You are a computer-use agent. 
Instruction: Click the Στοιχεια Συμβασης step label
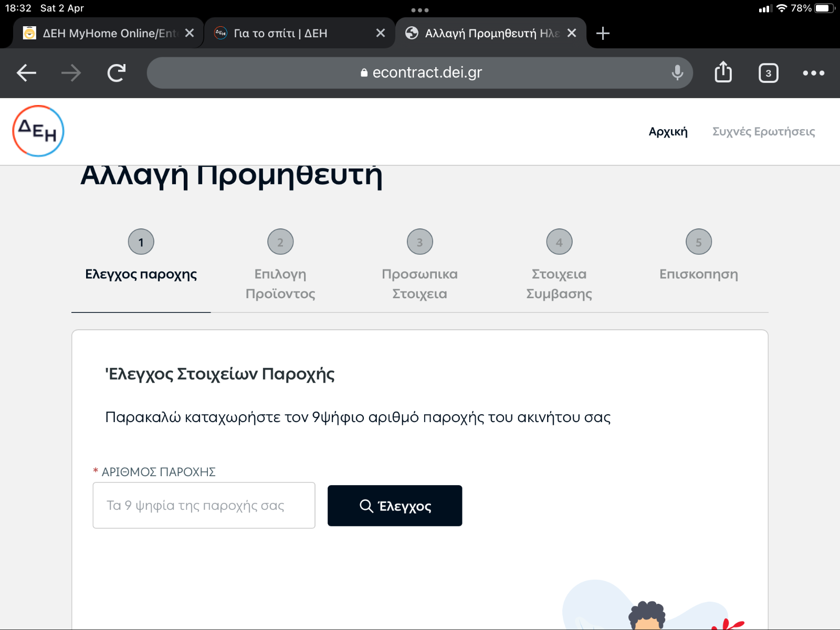click(x=559, y=284)
